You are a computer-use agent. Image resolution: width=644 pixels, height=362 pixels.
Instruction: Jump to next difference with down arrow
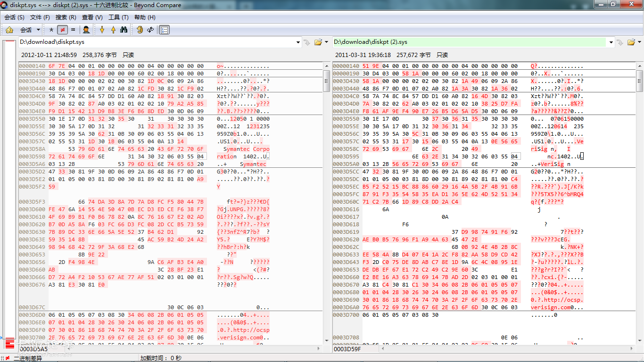click(x=102, y=30)
